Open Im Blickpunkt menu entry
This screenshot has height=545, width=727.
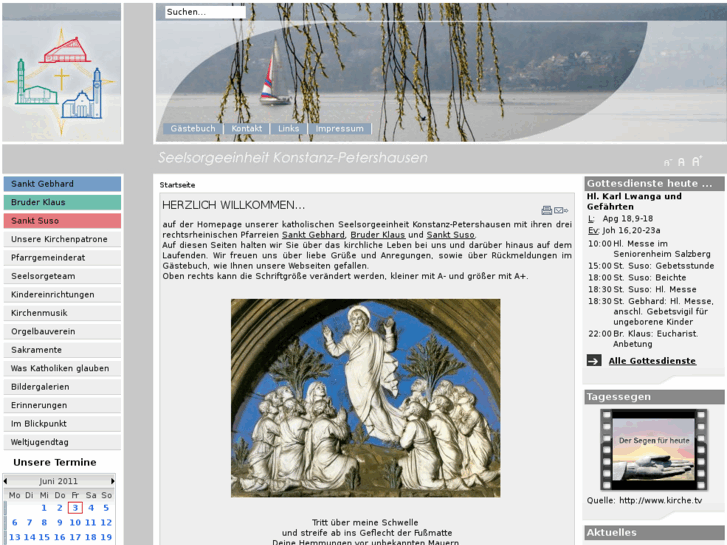[62, 423]
